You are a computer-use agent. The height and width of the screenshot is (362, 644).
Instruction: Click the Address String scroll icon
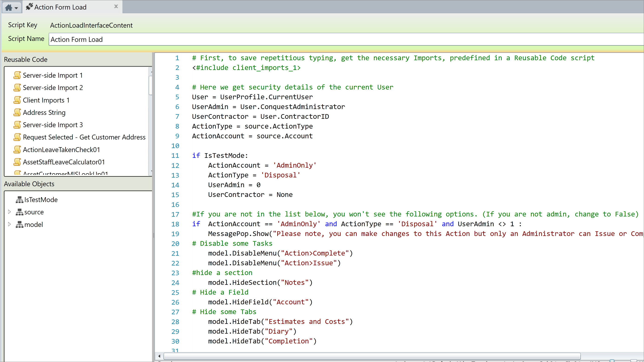pos(17,112)
